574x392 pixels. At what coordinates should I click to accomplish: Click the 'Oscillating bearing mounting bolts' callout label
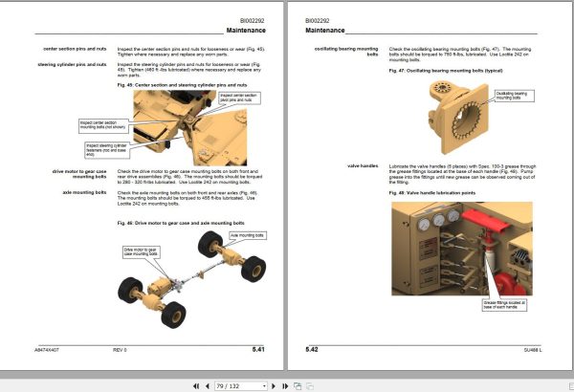click(515, 96)
